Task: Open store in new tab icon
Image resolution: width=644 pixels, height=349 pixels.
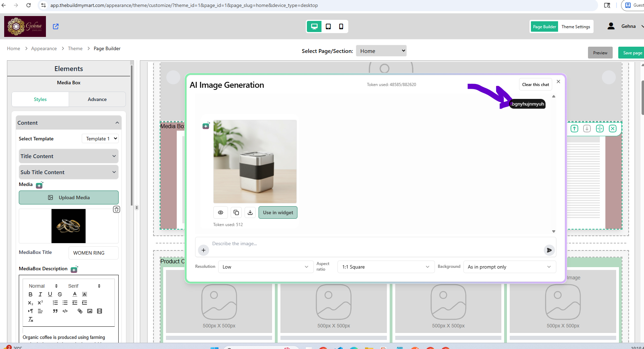Action: pyautogui.click(x=56, y=26)
